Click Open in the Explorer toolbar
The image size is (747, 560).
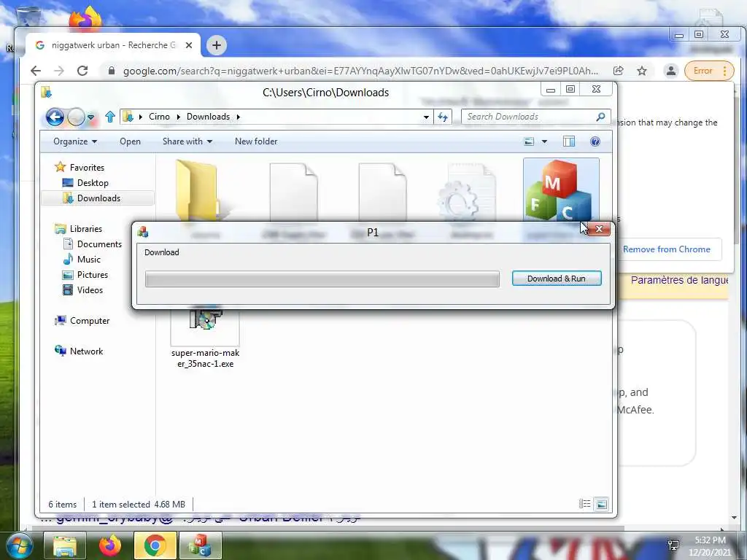pyautogui.click(x=130, y=141)
